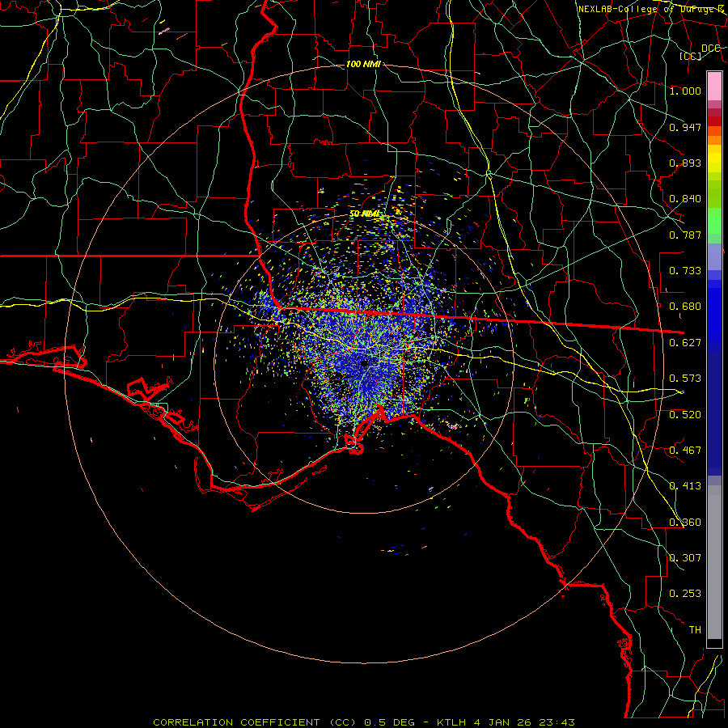
Task: Click the CORRELATION COEFFICIENT (CC) caption text
Action: (255, 722)
